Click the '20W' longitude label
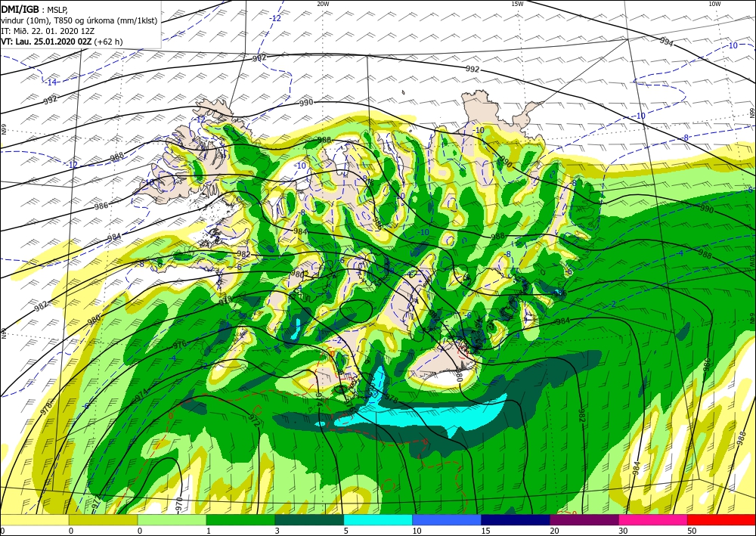Screen dimensions: 756x536 point(323,4)
